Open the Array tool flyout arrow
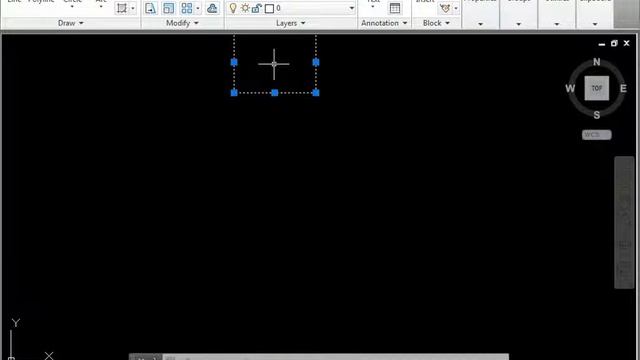640x360 pixels. pos(198,8)
